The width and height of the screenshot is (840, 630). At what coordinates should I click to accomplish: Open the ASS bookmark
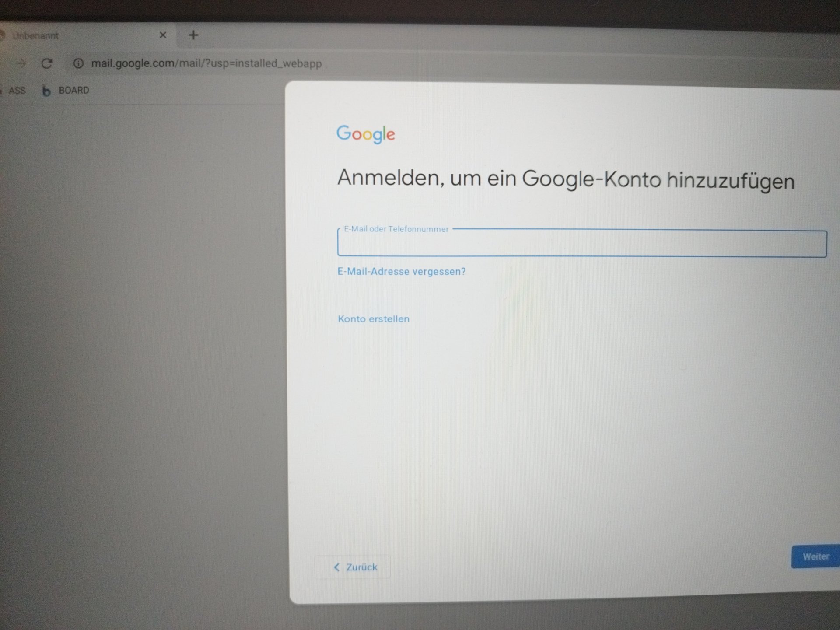click(x=17, y=91)
